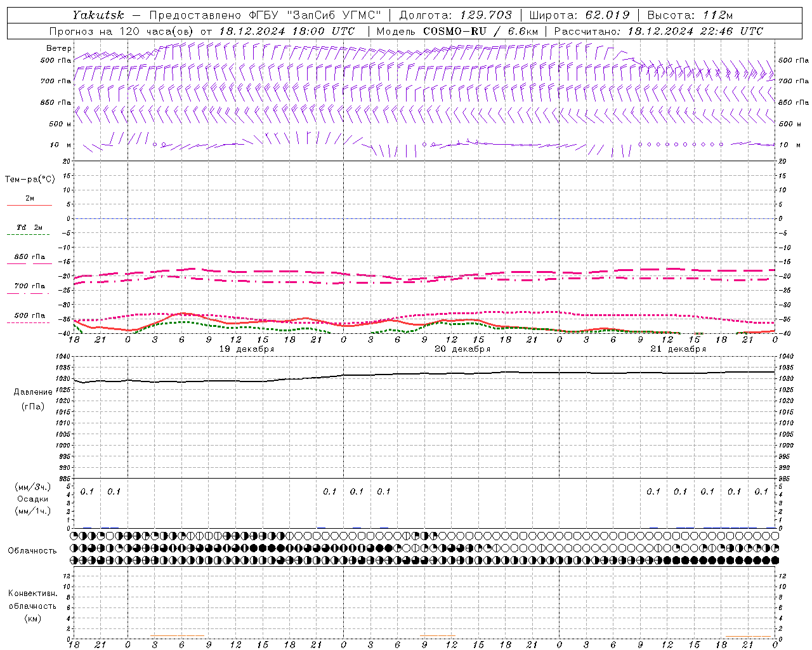Select the Модель COSMO-RU / 6.6км label
Image resolution: width=812 pixels, height=650 pixels.
(x=457, y=30)
